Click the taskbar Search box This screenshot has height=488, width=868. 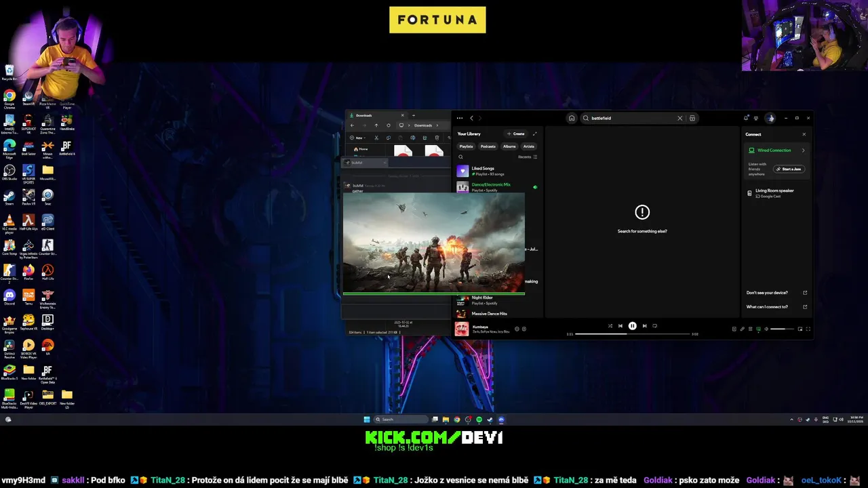coord(401,420)
